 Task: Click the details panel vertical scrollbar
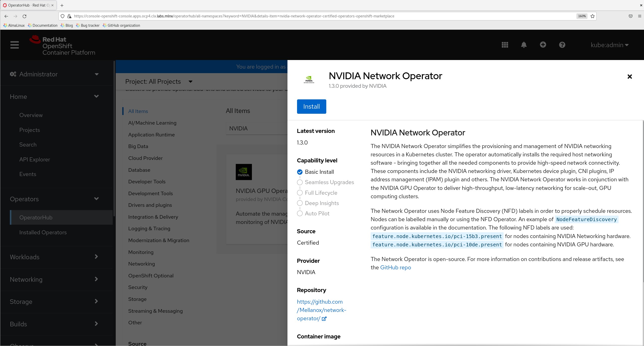tap(643, 202)
